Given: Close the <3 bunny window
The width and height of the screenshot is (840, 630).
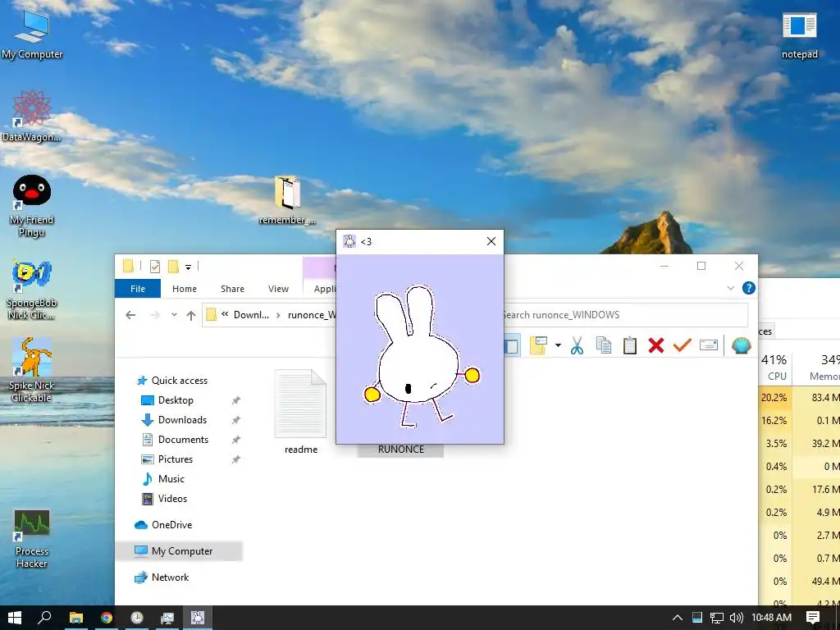Looking at the screenshot, I should tap(491, 242).
